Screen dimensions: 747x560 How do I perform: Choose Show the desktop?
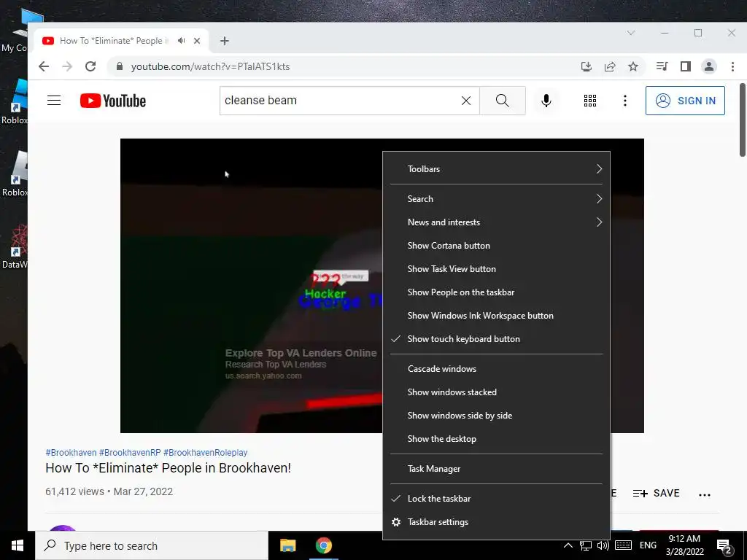496,439
